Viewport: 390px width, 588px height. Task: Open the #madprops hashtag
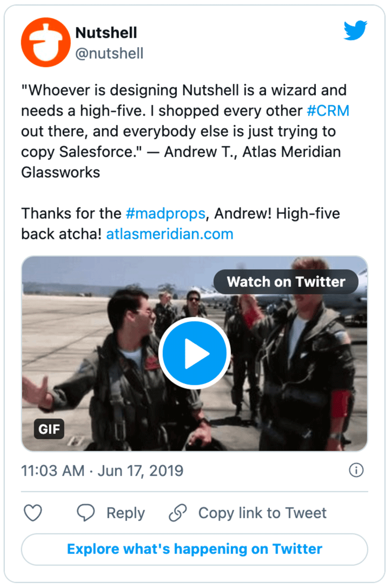pyautogui.click(x=166, y=213)
